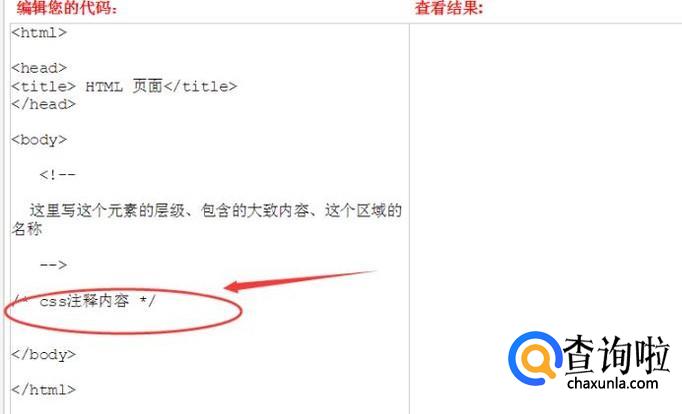Click the red arrow annotation
682x414 pixels.
(299, 280)
